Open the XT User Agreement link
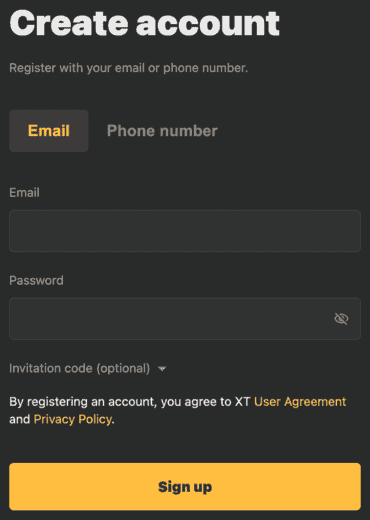This screenshot has width=370, height=520. coord(300,402)
